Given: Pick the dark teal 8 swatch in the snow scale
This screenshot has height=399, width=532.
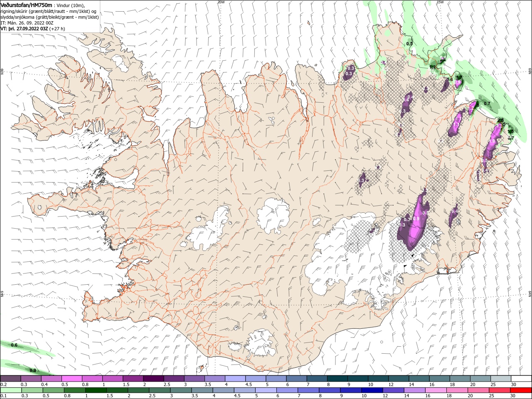Looking at the screenshot, I should pos(337,378).
